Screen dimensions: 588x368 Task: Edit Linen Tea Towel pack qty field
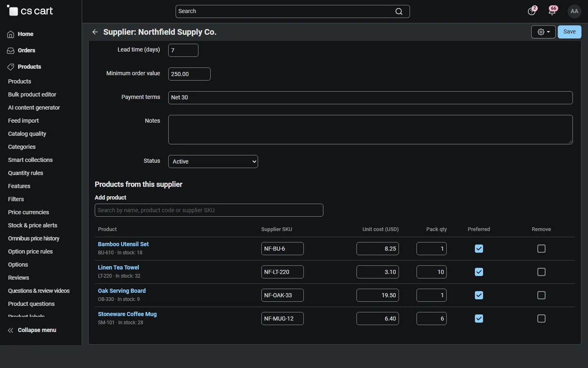click(x=432, y=272)
